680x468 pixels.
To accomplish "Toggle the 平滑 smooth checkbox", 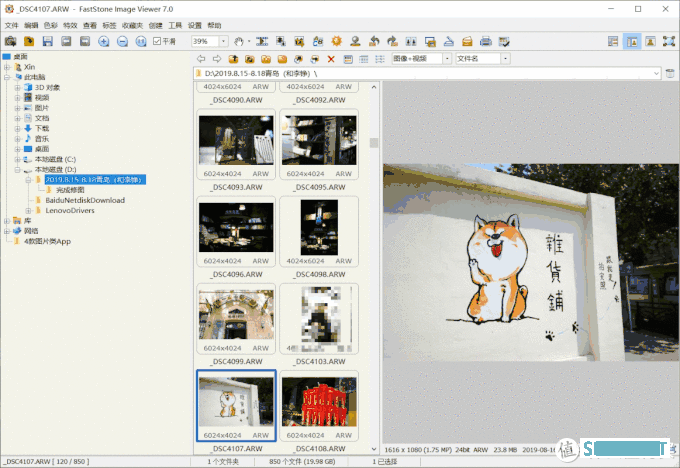I will click(157, 41).
